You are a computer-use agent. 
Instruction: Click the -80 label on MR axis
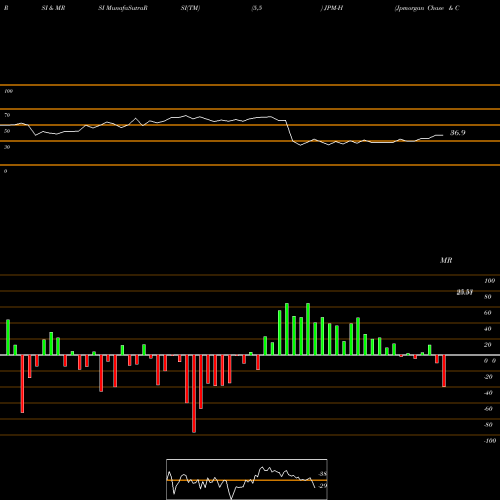pos(488,425)
